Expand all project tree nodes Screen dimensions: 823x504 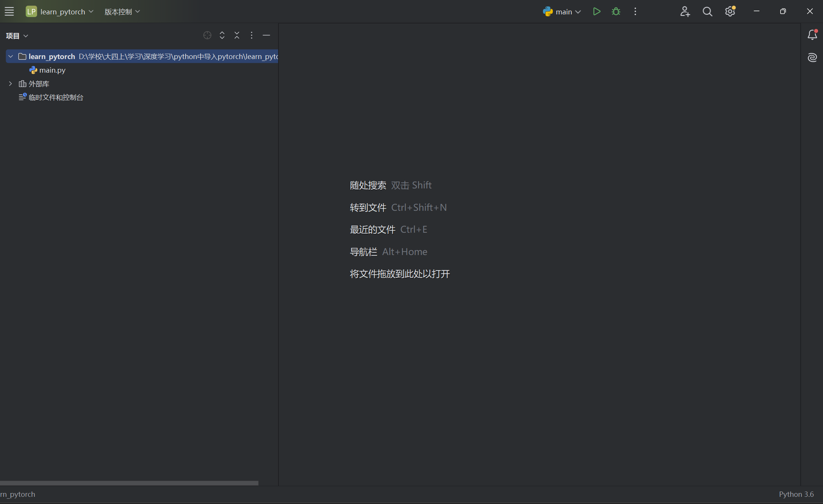pyautogui.click(x=222, y=35)
